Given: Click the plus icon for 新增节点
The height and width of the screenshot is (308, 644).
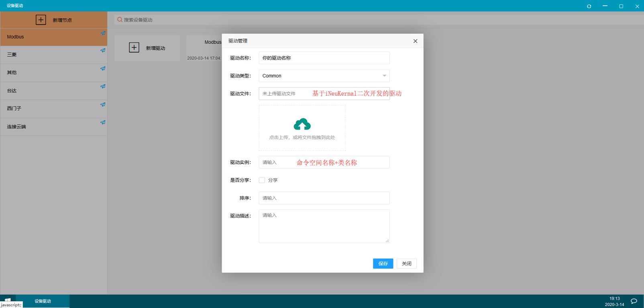Looking at the screenshot, I should click(x=41, y=20).
